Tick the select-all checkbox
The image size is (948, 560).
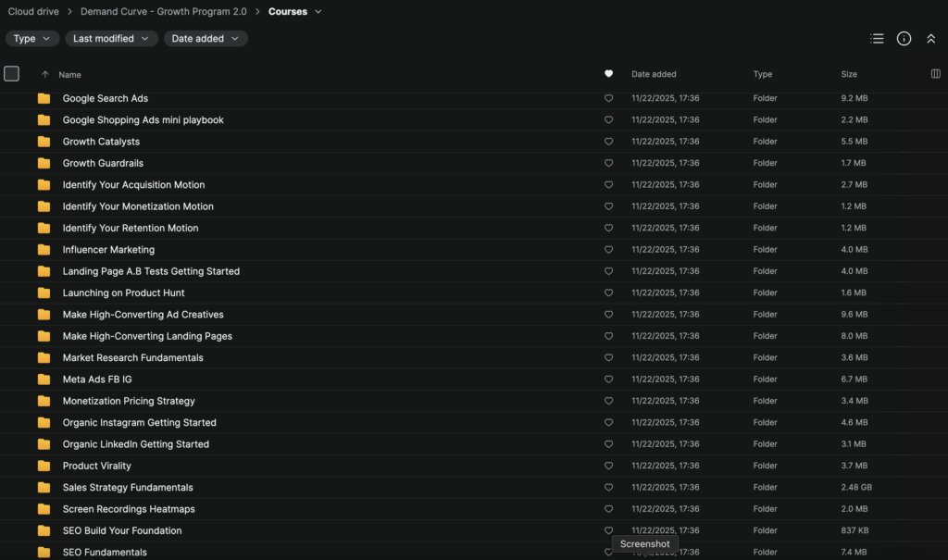(x=12, y=74)
